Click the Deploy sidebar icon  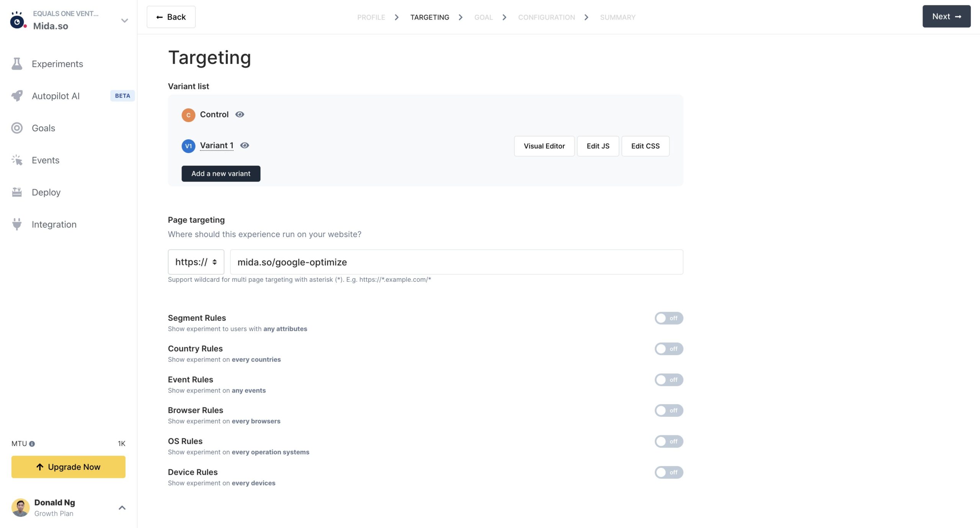[17, 192]
